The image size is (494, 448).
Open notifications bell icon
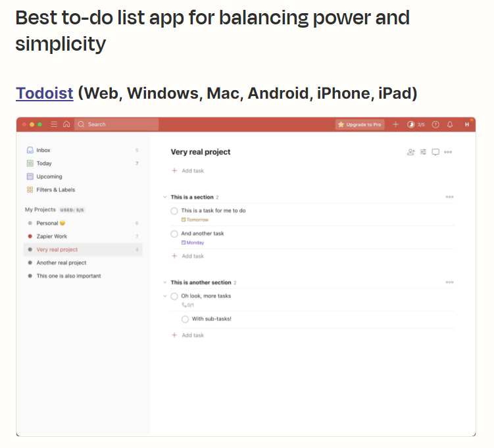(x=450, y=124)
